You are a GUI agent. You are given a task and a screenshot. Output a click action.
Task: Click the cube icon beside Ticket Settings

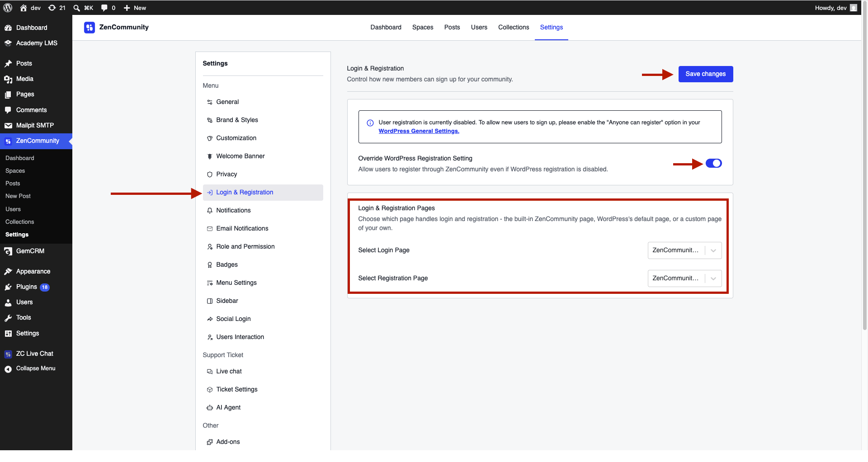coord(210,390)
